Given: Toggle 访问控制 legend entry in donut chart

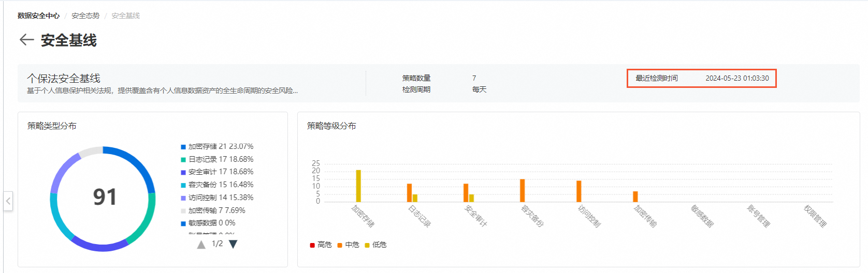Looking at the screenshot, I should (x=217, y=198).
